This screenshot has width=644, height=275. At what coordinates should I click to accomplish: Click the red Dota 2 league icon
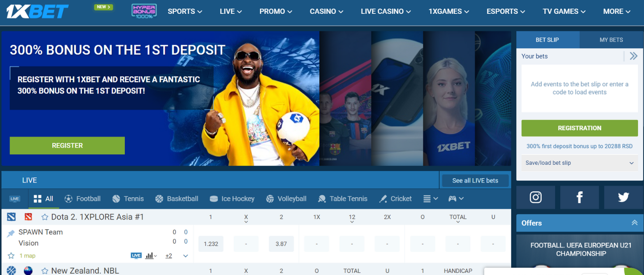click(x=29, y=217)
